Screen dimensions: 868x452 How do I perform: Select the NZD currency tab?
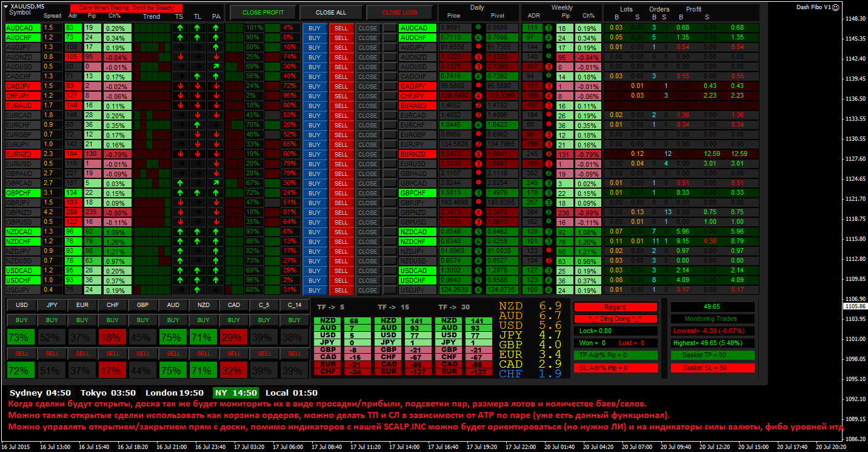pyautogui.click(x=204, y=305)
